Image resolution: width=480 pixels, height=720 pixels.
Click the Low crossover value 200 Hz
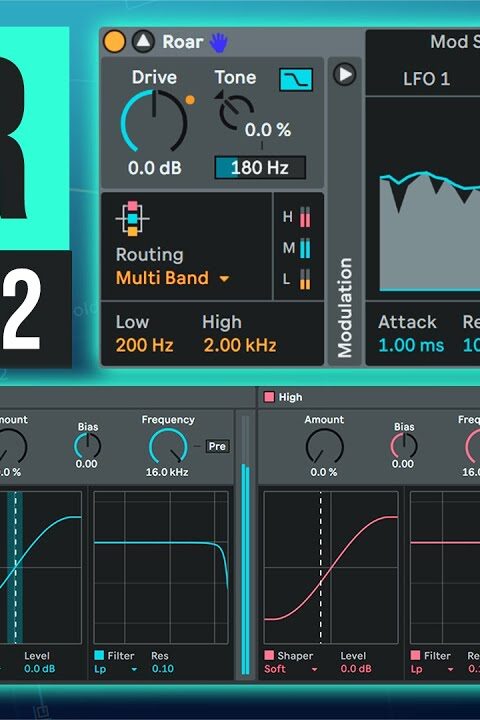tap(144, 345)
